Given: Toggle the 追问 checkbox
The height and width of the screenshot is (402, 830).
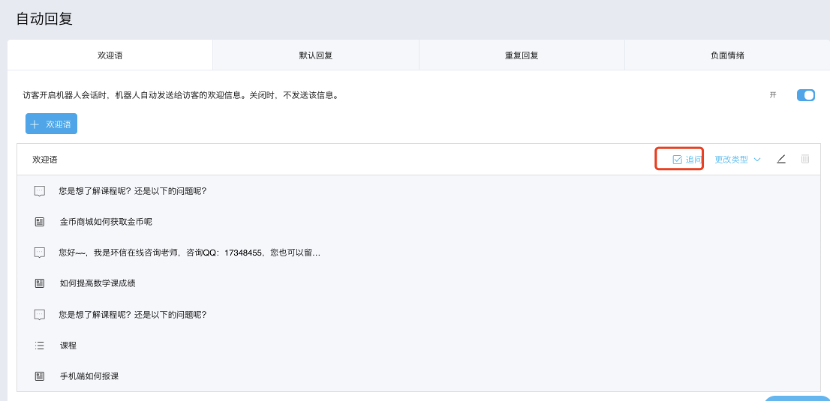Looking at the screenshot, I should tap(677, 159).
